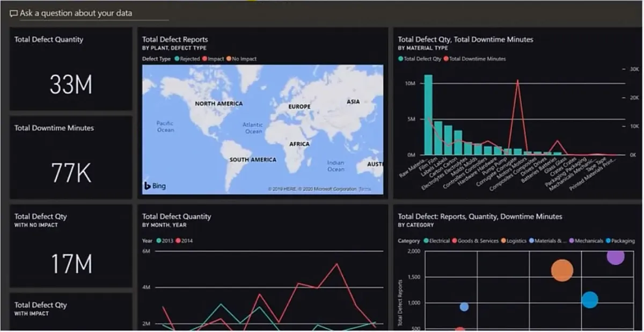Open the Terms link on the map

click(364, 189)
